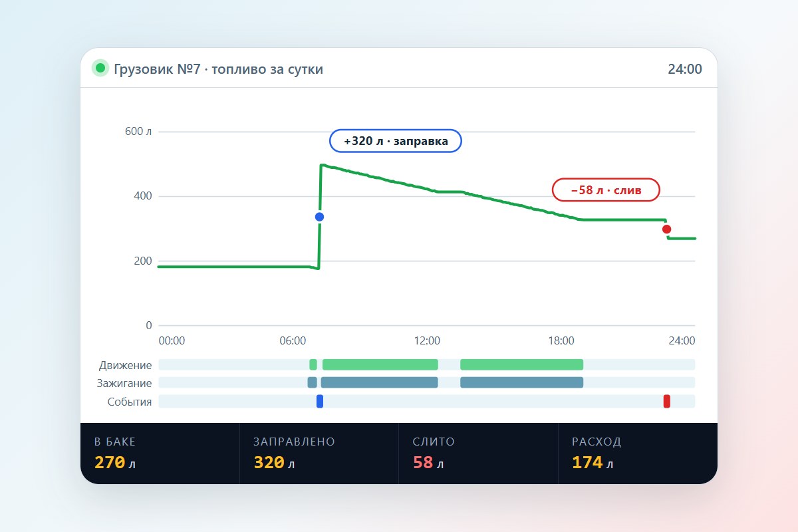Select the short first Движение segment before 07:00
Viewport: 798px width, 532px height.
(x=313, y=364)
